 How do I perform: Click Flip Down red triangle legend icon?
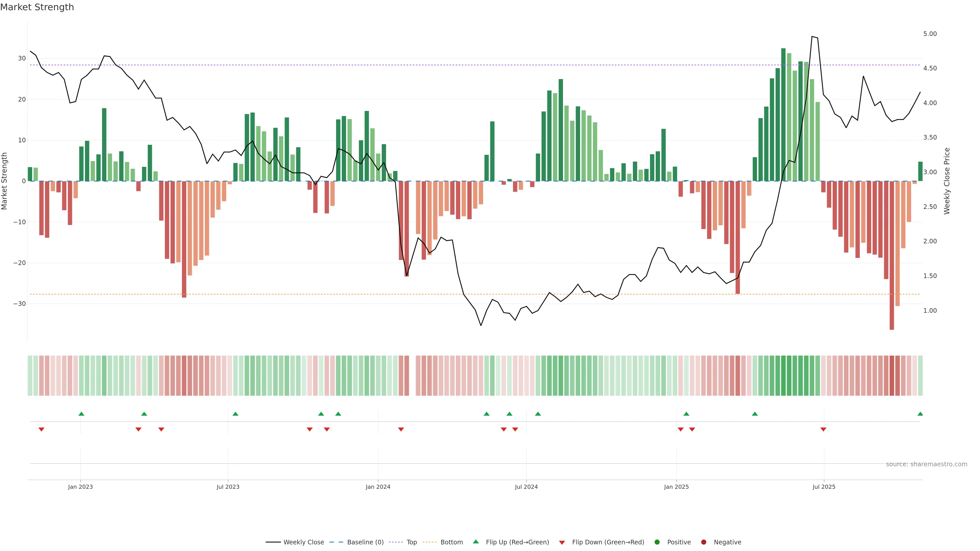click(562, 543)
